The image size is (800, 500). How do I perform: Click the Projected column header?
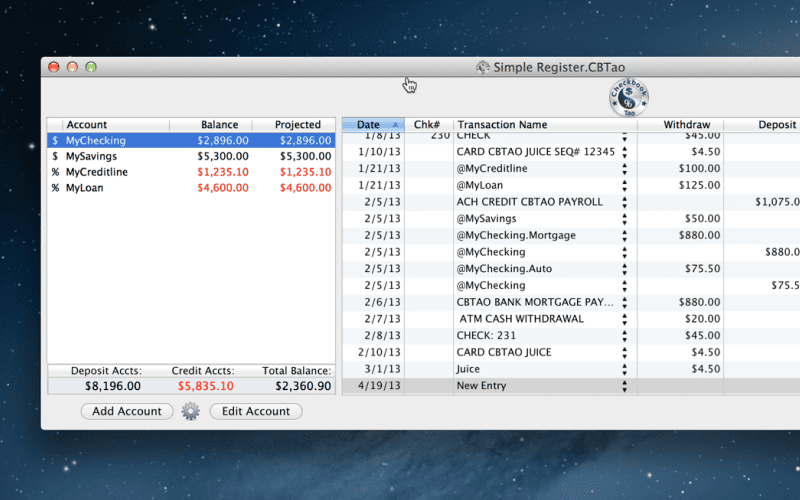click(297, 125)
